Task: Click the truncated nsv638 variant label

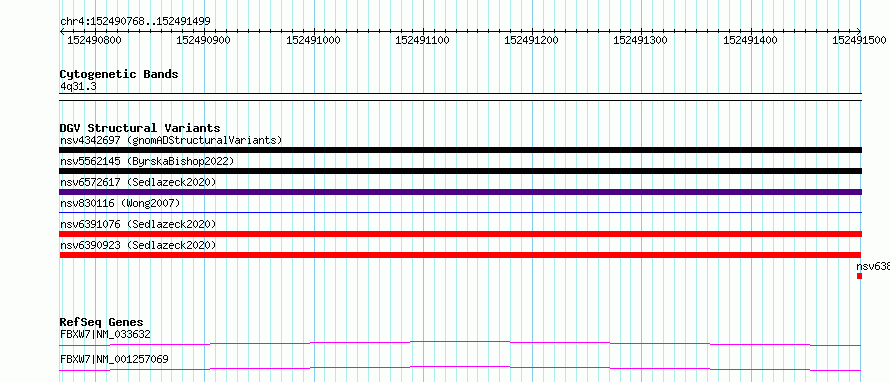Action: pos(873,266)
